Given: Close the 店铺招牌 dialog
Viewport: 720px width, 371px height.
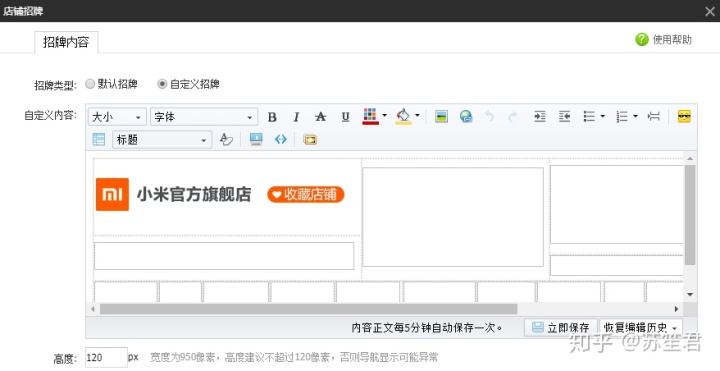Looking at the screenshot, I should click(x=709, y=11).
